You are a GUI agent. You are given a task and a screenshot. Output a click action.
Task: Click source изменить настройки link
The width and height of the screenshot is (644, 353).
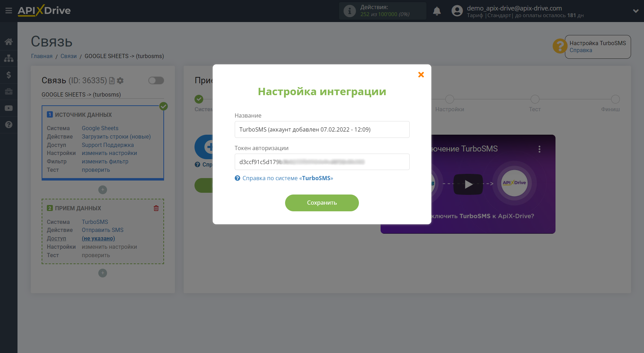109,153
